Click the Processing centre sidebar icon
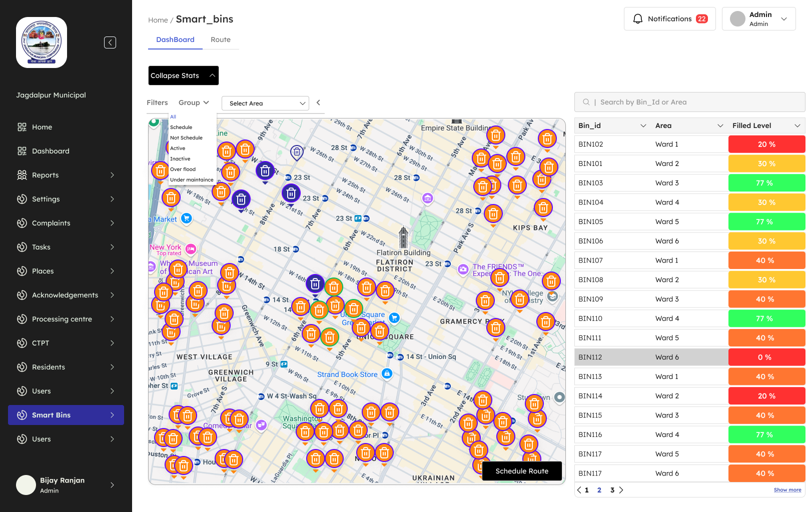 [22, 319]
